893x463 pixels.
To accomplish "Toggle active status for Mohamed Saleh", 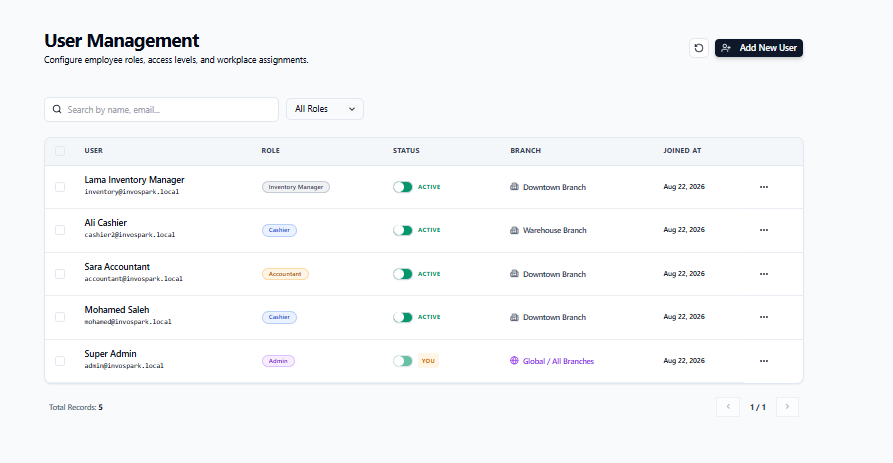I will [x=403, y=317].
